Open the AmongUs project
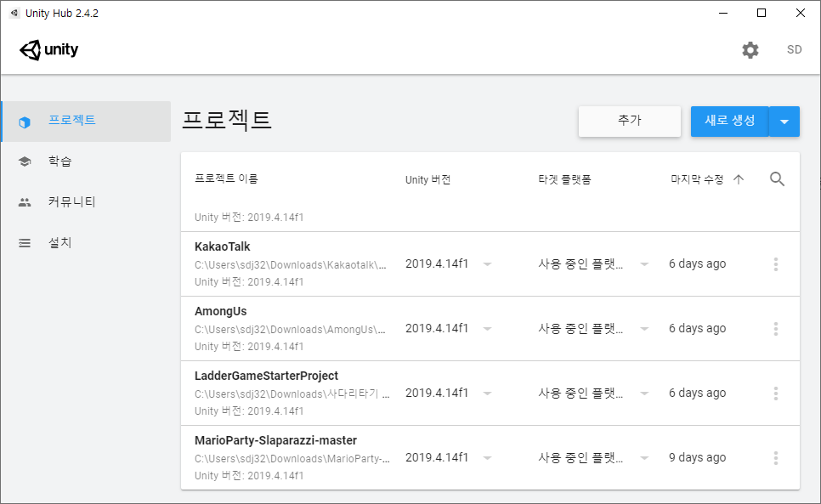 pyautogui.click(x=220, y=311)
